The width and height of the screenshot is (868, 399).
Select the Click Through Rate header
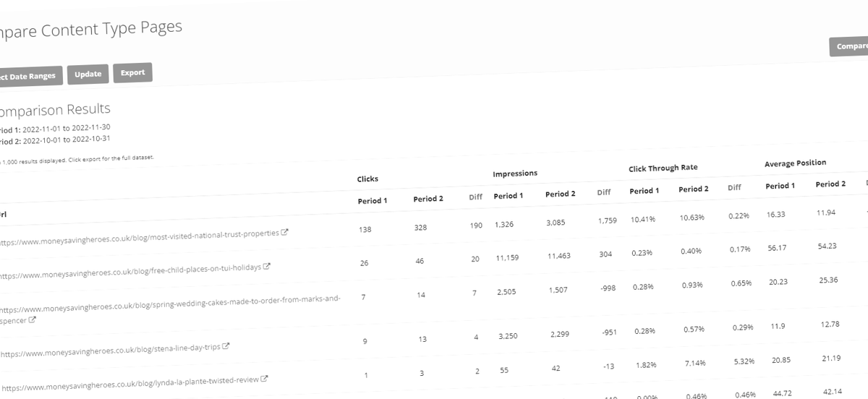coord(663,168)
